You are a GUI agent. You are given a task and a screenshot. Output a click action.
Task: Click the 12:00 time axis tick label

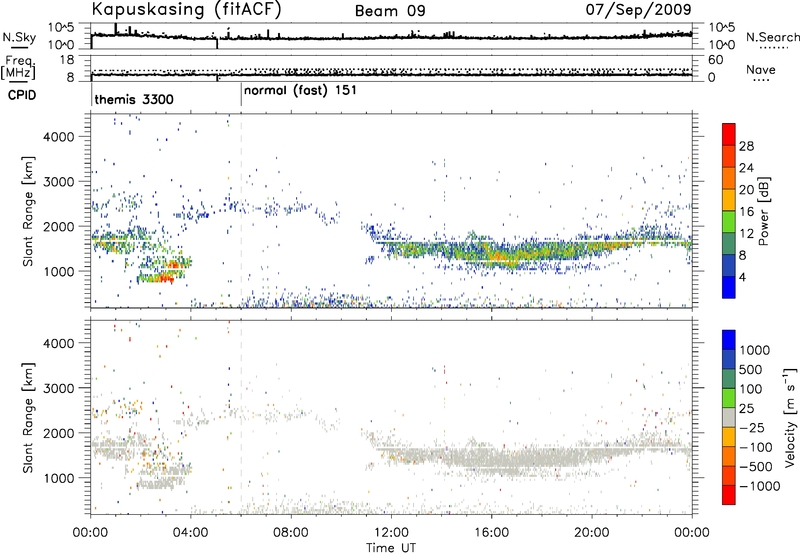pos(391,533)
